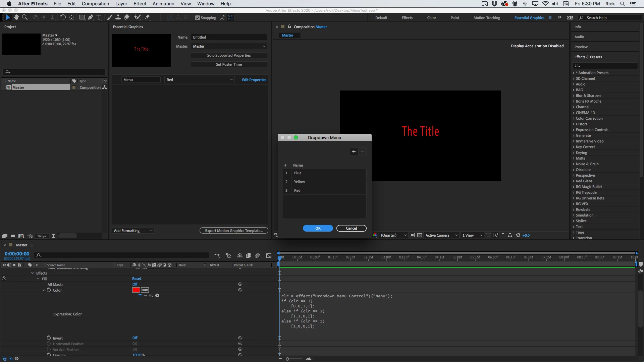Open the Add Formatting dropdown
Image resolution: width=644 pixels, height=362 pixels.
(x=133, y=231)
